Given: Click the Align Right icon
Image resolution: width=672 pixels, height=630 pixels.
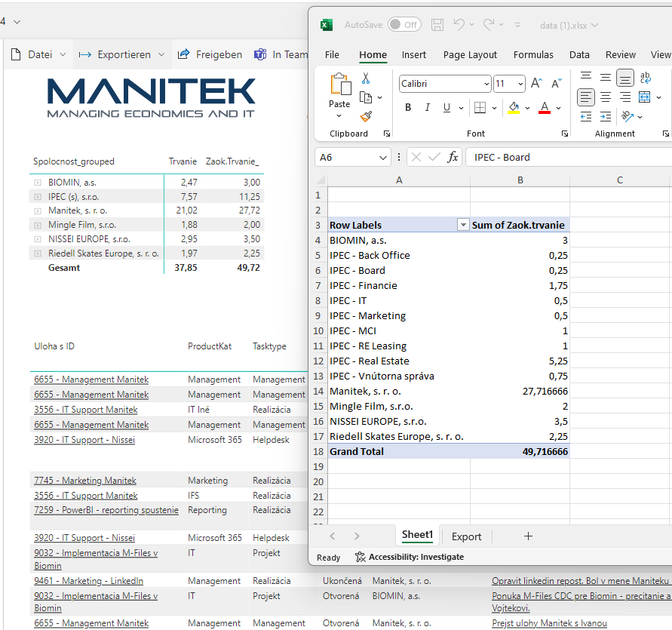Looking at the screenshot, I should point(625,97).
